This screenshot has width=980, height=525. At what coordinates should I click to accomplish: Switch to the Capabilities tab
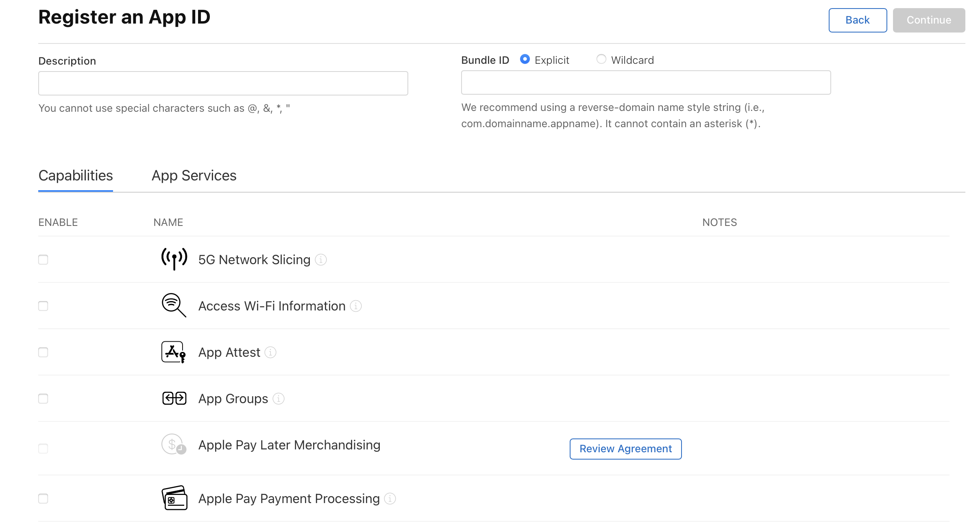[x=76, y=175]
